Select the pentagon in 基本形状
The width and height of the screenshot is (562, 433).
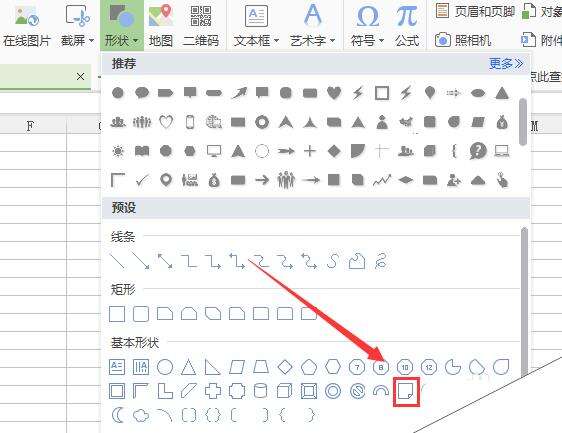(309, 367)
